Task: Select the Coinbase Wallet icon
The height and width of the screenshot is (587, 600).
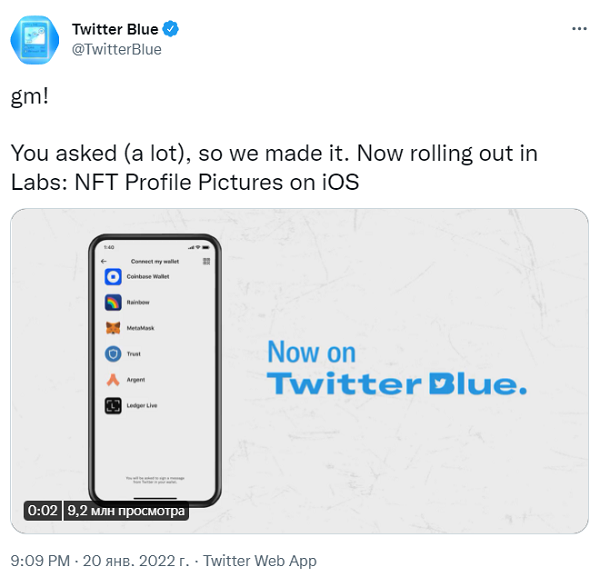Action: click(x=113, y=276)
